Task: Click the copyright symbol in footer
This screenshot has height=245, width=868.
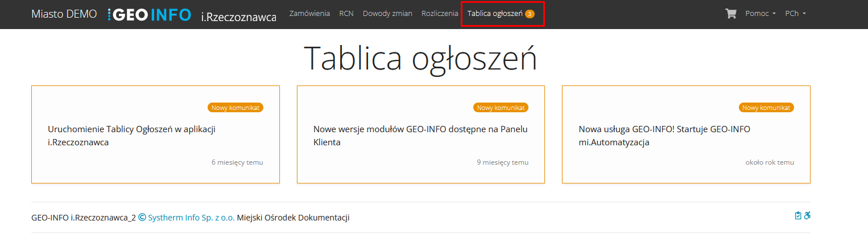Action: click(142, 217)
